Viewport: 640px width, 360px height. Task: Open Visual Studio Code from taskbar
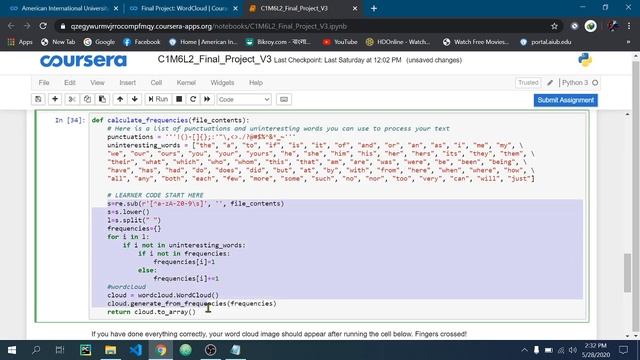136,350
